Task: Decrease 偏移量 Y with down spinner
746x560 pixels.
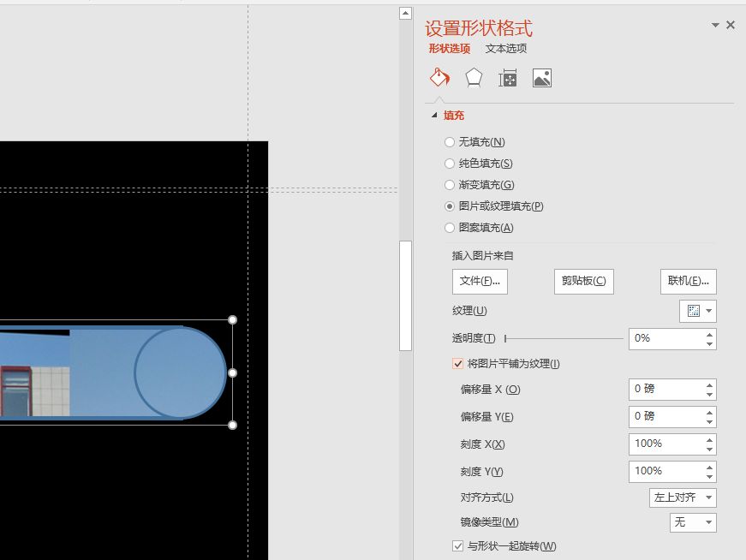Action: [x=710, y=421]
